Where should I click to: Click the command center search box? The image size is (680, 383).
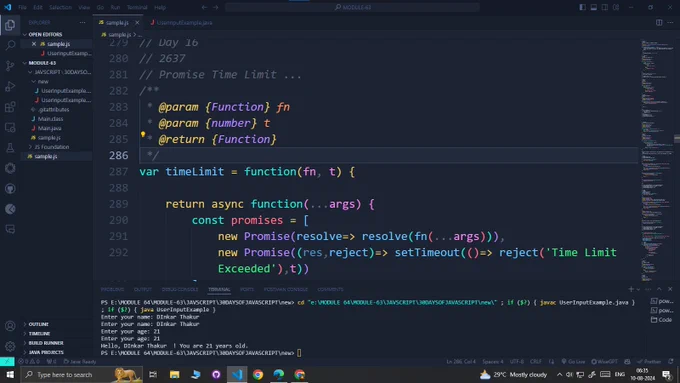352,7
